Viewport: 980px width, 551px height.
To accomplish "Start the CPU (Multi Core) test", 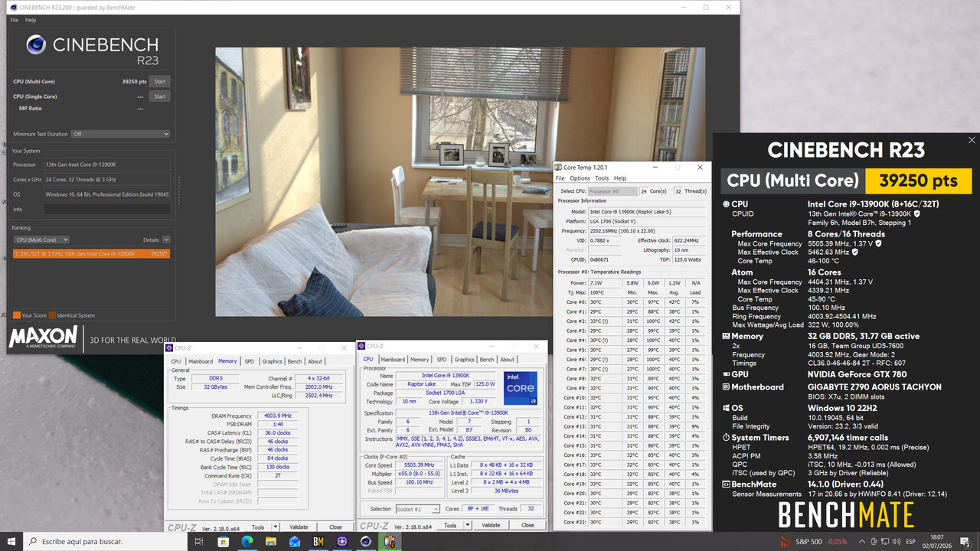I will pyautogui.click(x=159, y=81).
